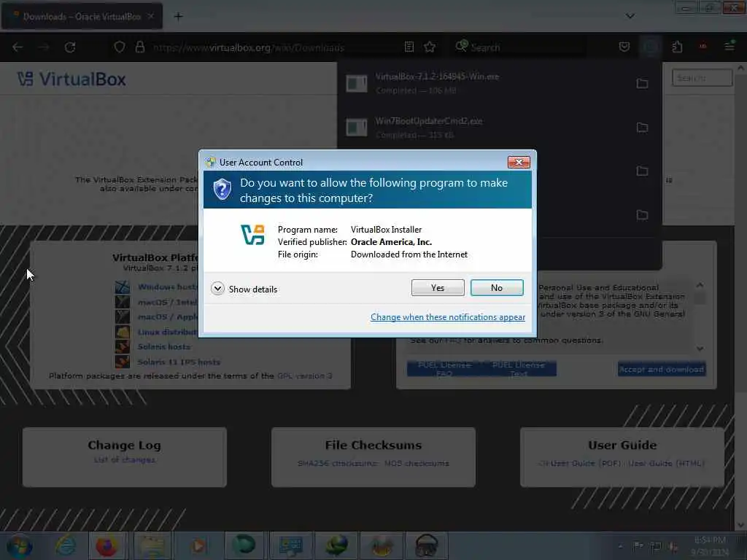Open SHA256 checksums link
This screenshot has width=747, height=560.
[x=337, y=463]
